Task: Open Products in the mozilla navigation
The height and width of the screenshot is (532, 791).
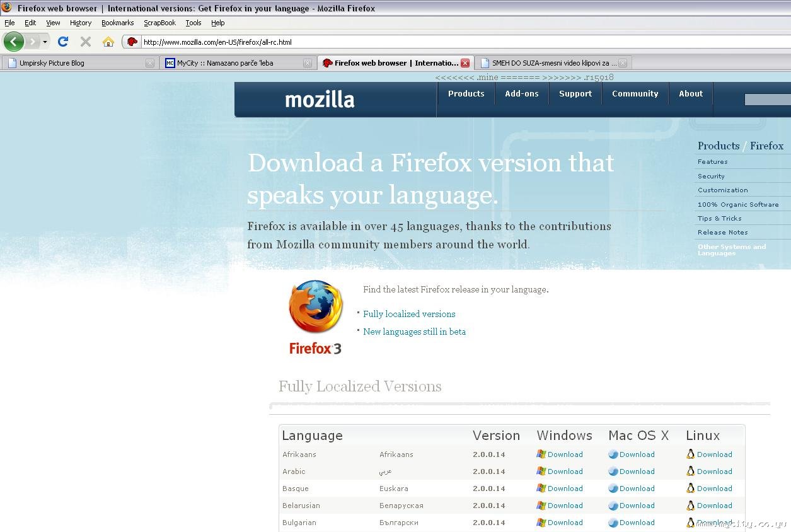Action: click(x=466, y=94)
